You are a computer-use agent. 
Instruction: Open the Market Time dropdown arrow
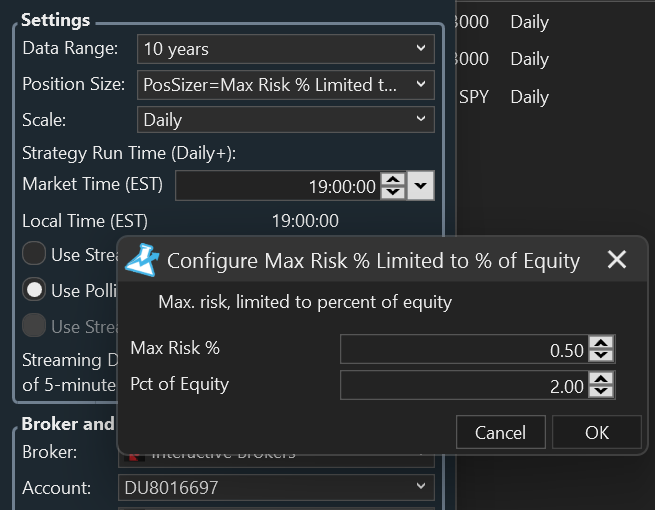(x=421, y=186)
